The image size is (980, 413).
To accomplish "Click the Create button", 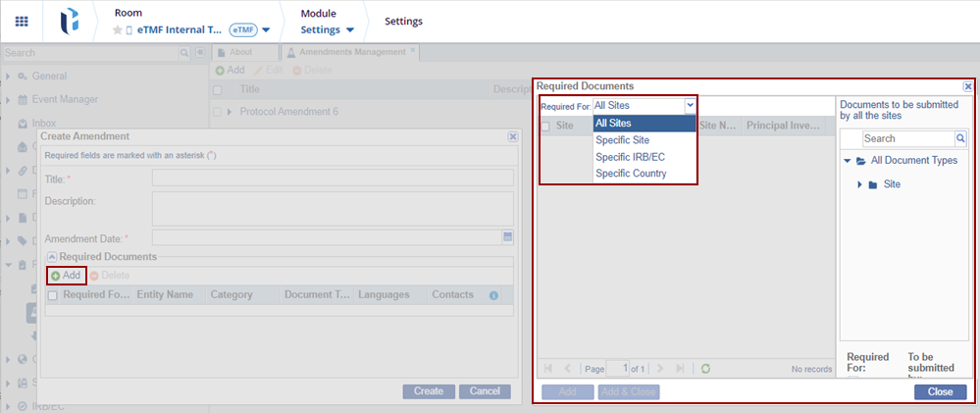I will click(x=428, y=391).
